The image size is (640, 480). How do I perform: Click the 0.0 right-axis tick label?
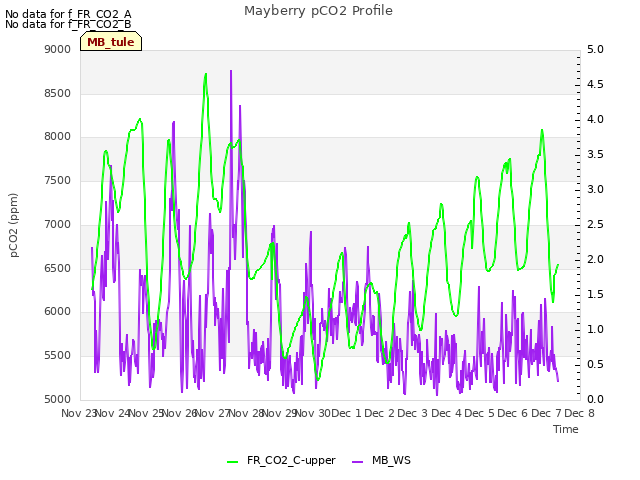point(595,399)
